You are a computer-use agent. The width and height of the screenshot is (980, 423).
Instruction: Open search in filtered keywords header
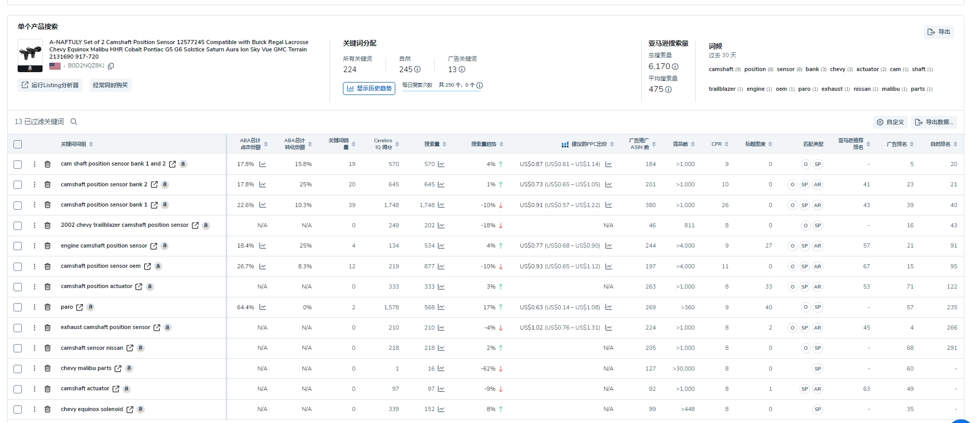click(74, 121)
